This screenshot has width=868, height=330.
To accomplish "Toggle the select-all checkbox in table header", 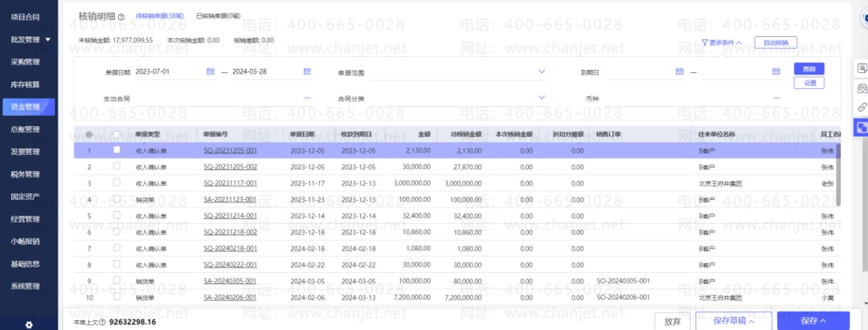I will 117,134.
